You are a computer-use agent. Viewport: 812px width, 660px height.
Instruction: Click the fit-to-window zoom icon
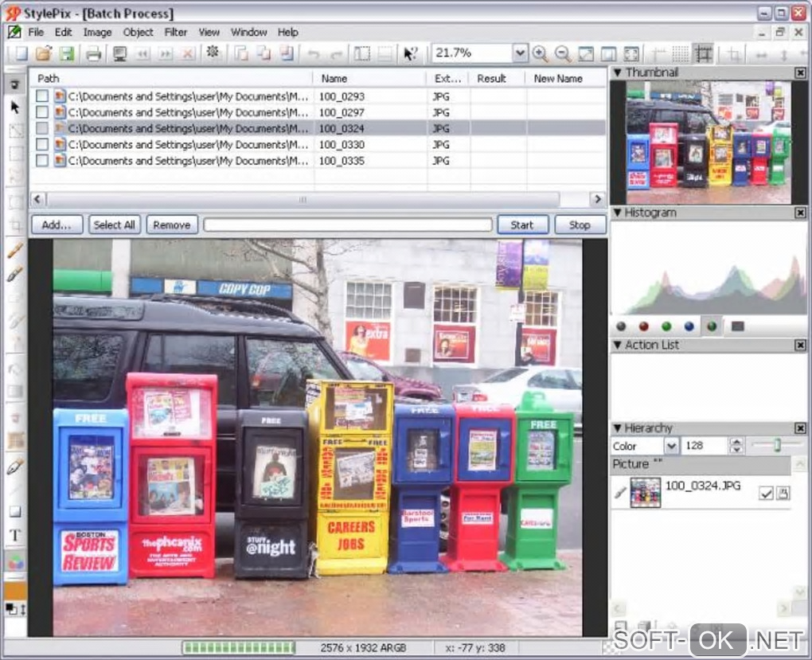(x=586, y=53)
